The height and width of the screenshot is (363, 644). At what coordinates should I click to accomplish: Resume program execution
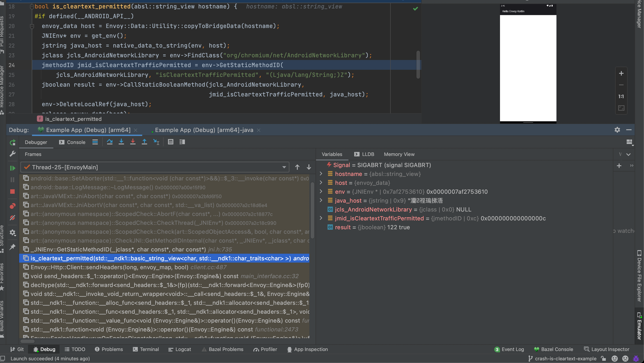coord(12,168)
